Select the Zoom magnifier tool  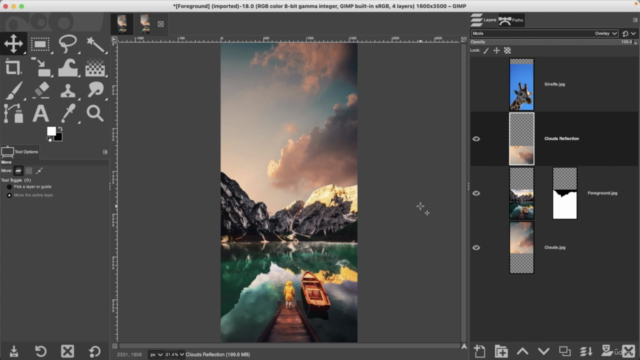(95, 113)
